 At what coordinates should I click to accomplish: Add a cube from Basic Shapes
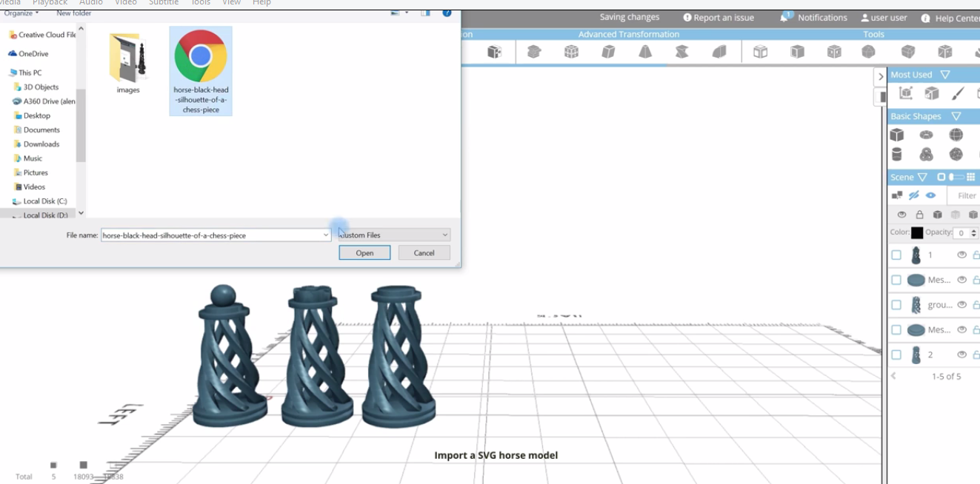[897, 135]
